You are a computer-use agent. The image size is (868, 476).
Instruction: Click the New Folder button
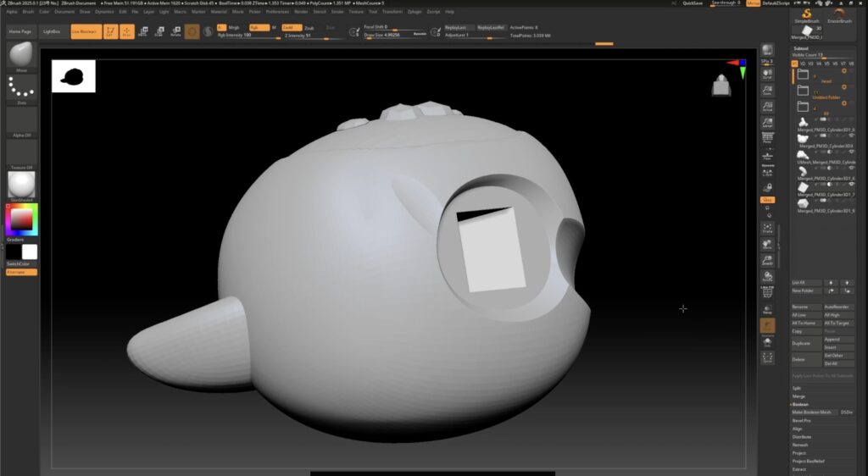tap(806, 291)
